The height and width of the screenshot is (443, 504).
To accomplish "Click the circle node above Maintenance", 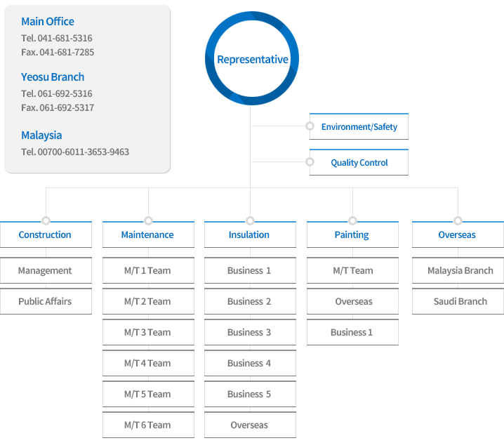I will pos(148,220).
